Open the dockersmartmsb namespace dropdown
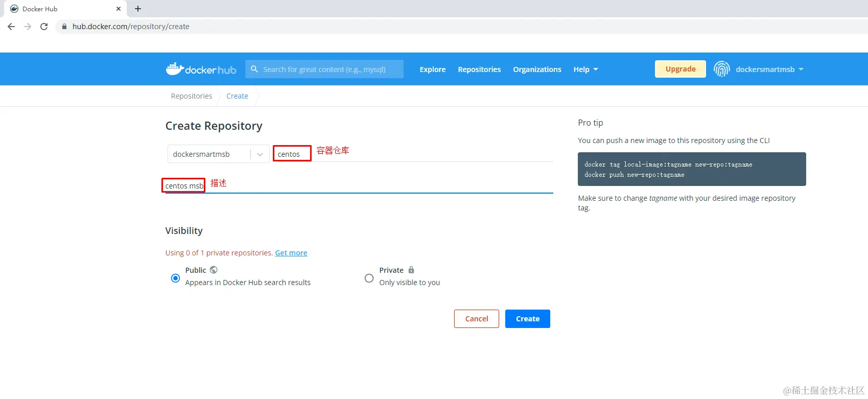Viewport: 868px width, 399px height. pos(219,154)
